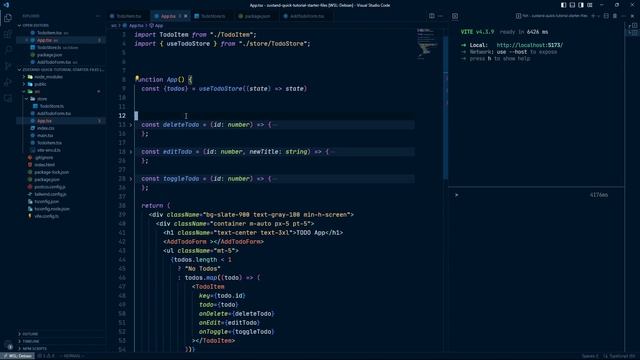Open the Remote Explorer view in activity bar
The height and width of the screenshot is (360, 640).
point(8,98)
